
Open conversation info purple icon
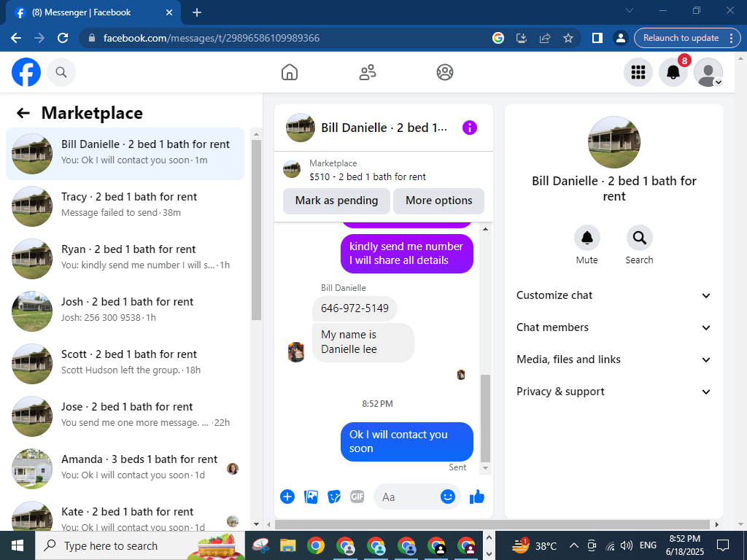[x=470, y=128]
